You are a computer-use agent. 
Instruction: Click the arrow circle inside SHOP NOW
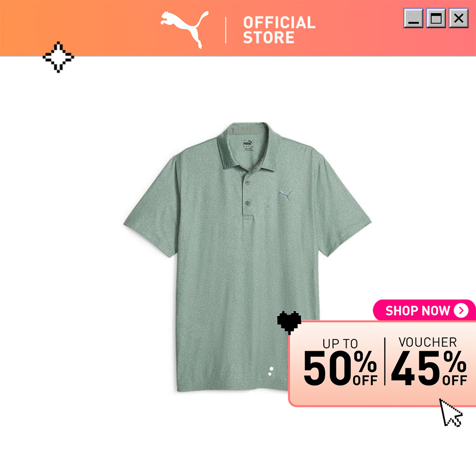point(461,310)
